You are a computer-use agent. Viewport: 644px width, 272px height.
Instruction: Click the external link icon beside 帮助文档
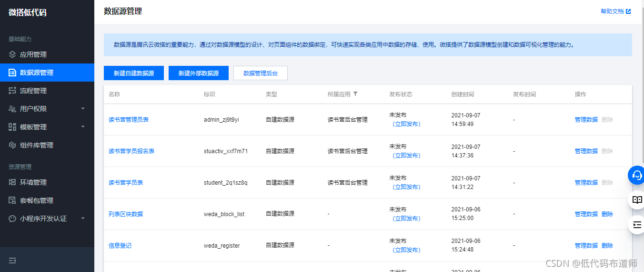pos(628,11)
